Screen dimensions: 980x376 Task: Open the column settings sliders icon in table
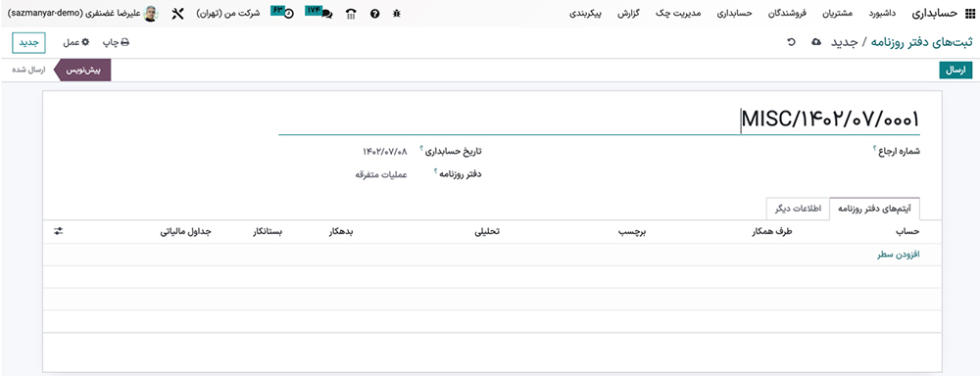click(59, 231)
